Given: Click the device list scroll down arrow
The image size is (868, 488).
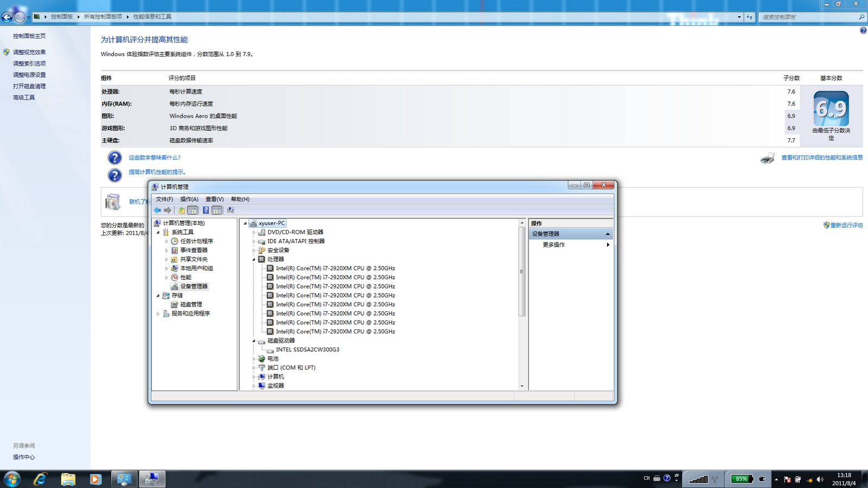Looking at the screenshot, I should pos(522,386).
